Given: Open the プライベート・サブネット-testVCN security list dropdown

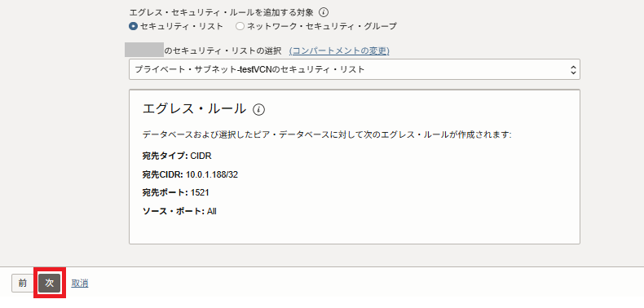Looking at the screenshot, I should click(x=355, y=69).
